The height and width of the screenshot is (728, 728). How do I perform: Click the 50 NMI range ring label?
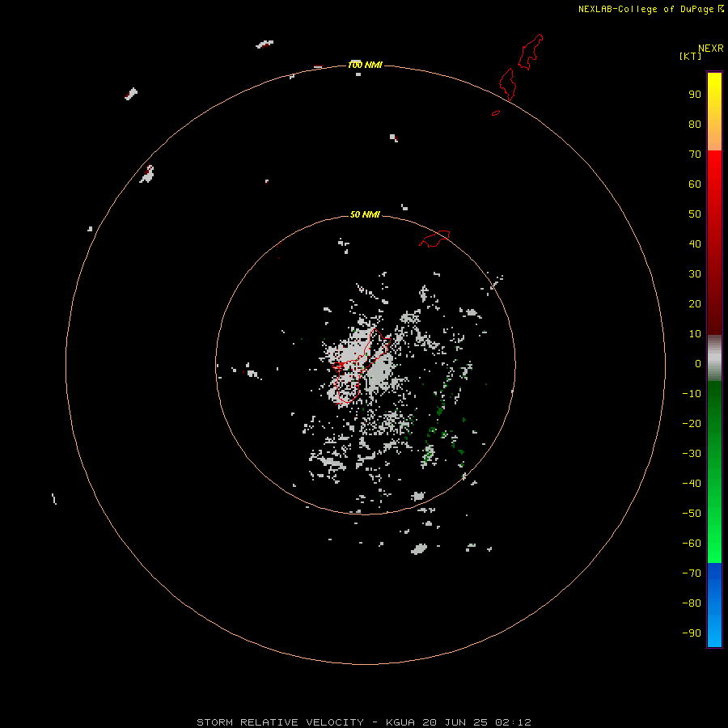pos(365,214)
